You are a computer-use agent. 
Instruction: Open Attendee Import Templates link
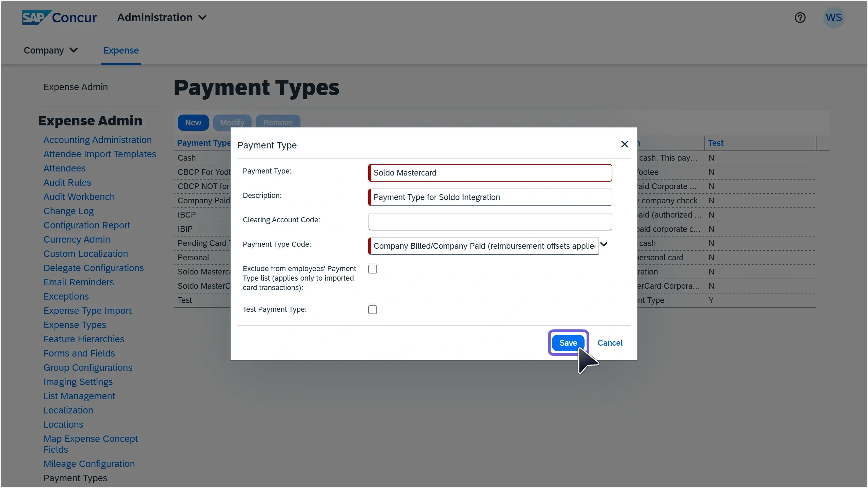(x=100, y=154)
